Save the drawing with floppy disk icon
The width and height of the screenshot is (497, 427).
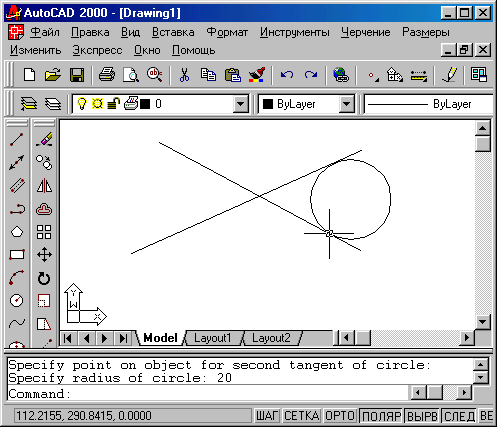coord(77,75)
